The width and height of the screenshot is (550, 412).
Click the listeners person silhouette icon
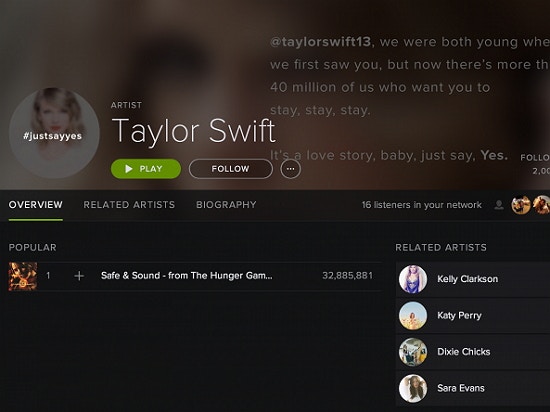[x=499, y=205]
